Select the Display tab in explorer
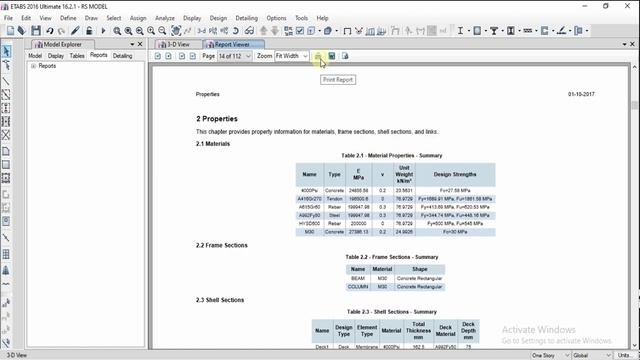 point(56,56)
